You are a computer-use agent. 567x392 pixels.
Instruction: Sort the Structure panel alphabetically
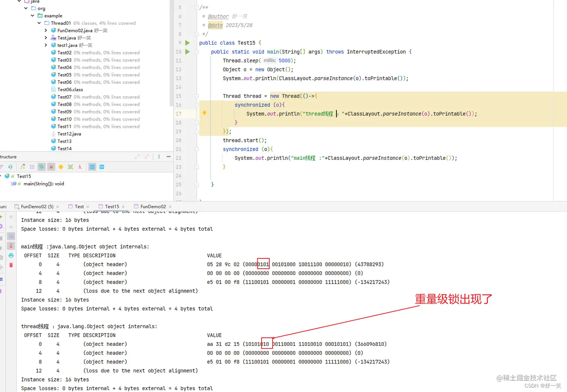pos(10,167)
